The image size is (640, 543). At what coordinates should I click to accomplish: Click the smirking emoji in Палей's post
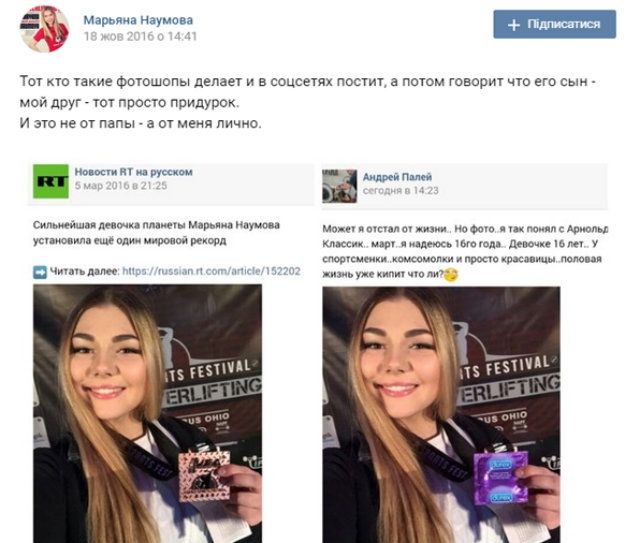pos(451,274)
